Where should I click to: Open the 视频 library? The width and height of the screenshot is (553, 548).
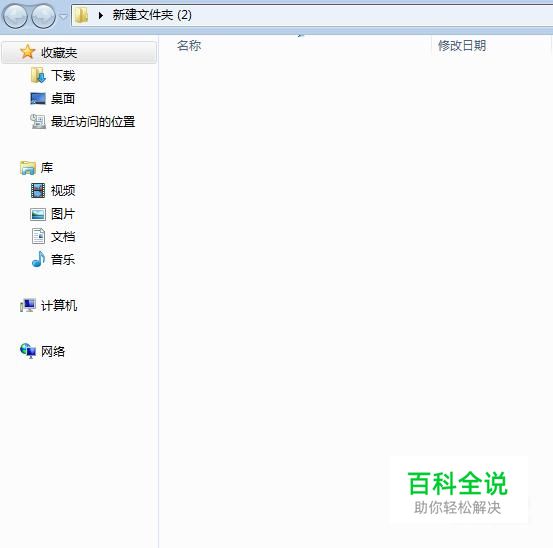(63, 191)
